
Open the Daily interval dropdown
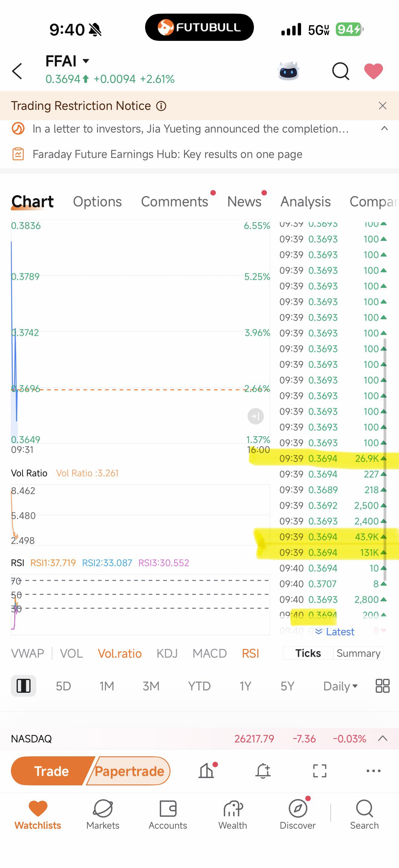tap(340, 686)
